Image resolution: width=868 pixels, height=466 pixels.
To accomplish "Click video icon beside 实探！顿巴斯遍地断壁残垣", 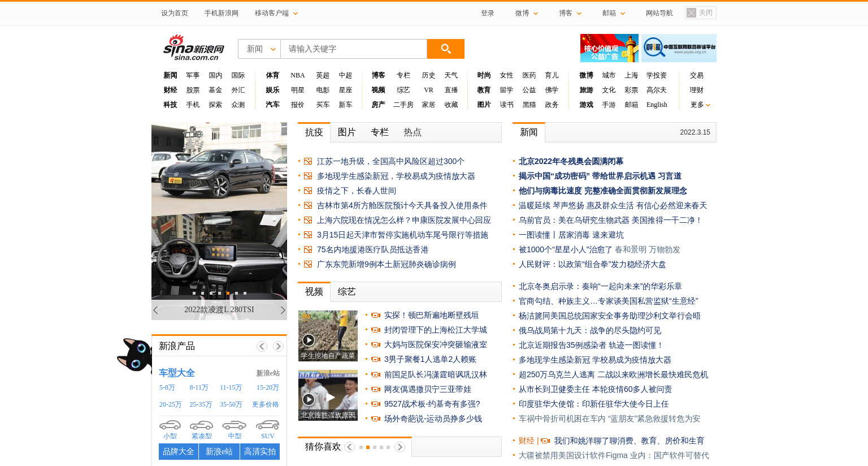I will pos(376,315).
